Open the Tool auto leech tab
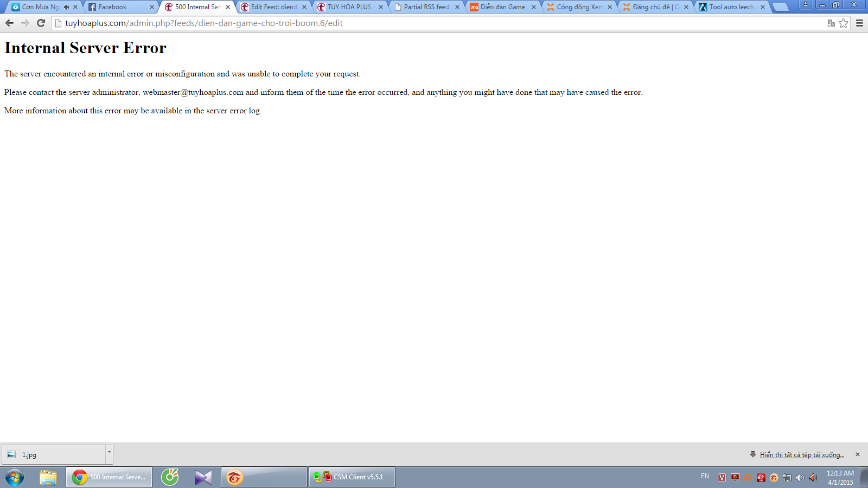The image size is (868, 488). coord(731,7)
